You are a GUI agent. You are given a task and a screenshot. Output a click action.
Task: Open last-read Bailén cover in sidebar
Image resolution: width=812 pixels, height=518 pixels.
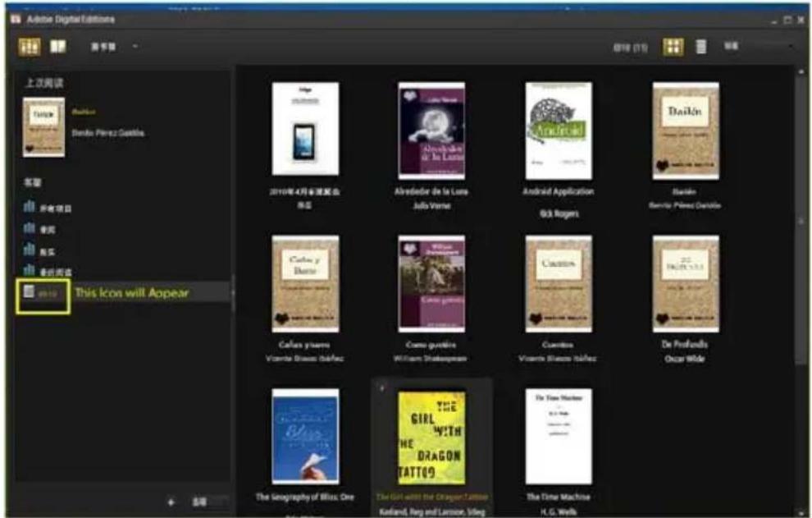click(x=43, y=127)
